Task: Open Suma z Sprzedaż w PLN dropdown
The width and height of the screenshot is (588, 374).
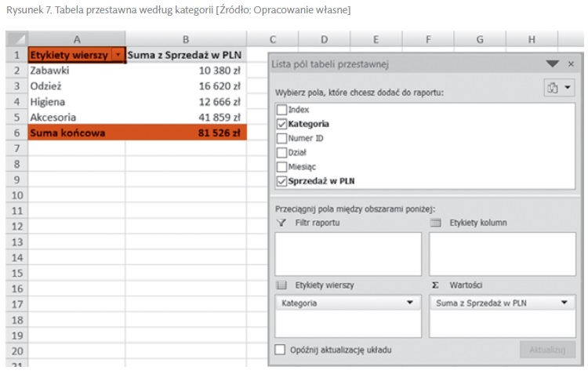Action: pyautogui.click(x=564, y=303)
